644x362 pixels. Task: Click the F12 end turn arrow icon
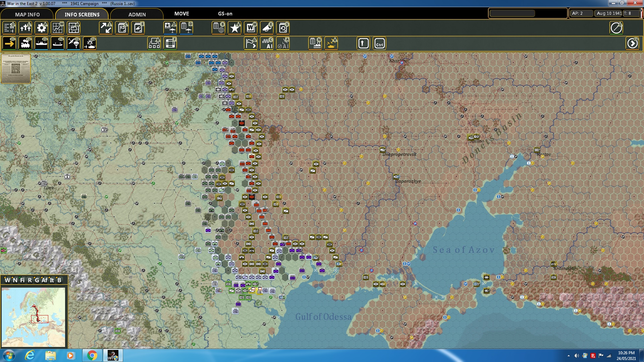pos(633,44)
